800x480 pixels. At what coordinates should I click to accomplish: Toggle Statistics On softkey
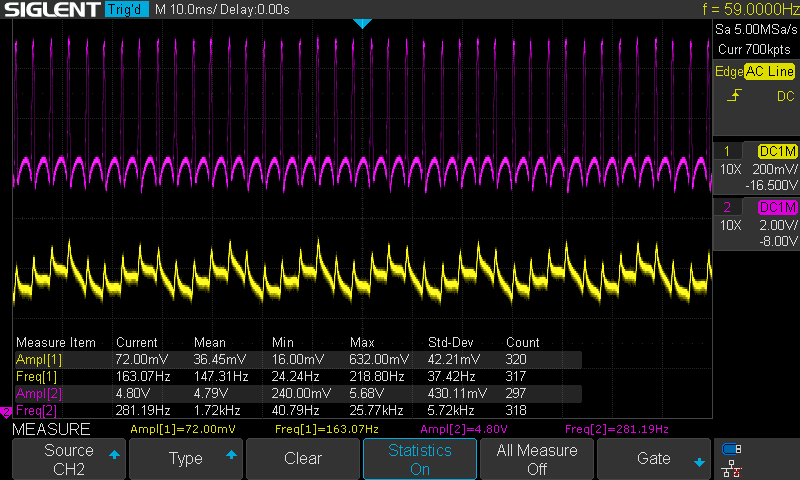(x=420, y=460)
